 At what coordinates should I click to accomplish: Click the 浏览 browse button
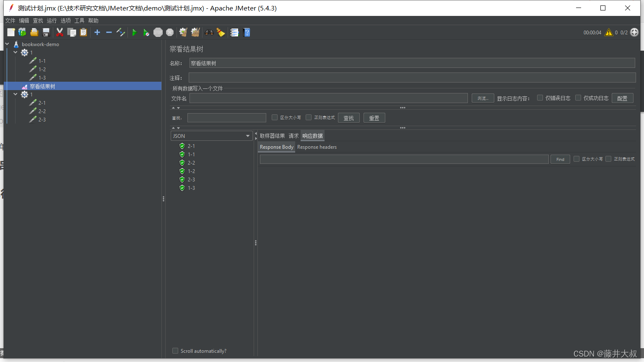coord(483,98)
